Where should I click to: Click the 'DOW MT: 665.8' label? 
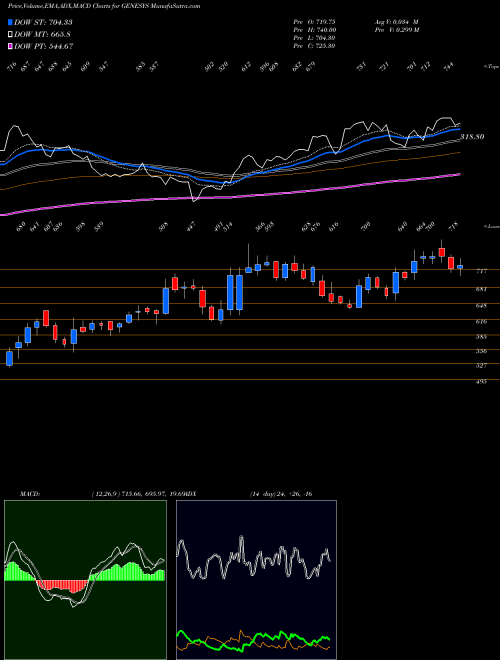pos(42,35)
